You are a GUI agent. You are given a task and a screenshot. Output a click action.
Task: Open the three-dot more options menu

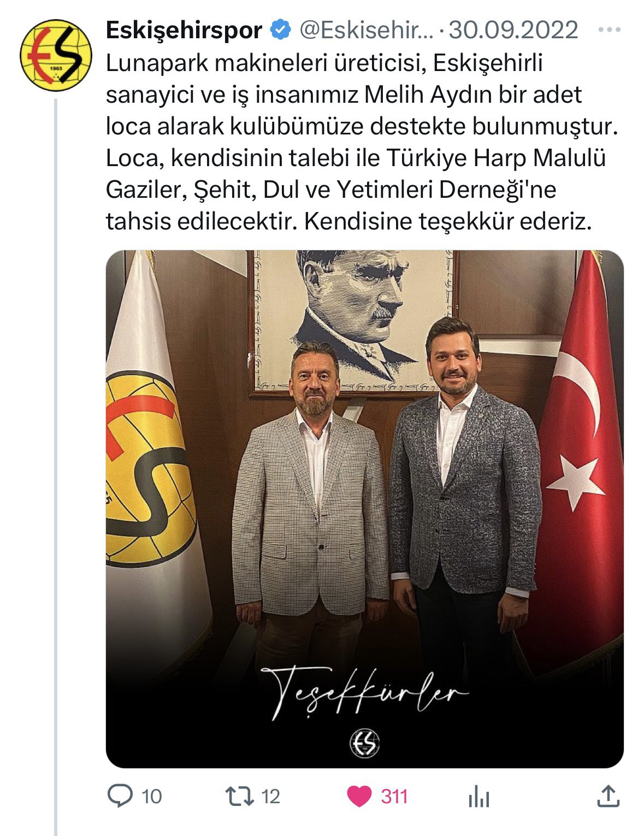tap(609, 30)
